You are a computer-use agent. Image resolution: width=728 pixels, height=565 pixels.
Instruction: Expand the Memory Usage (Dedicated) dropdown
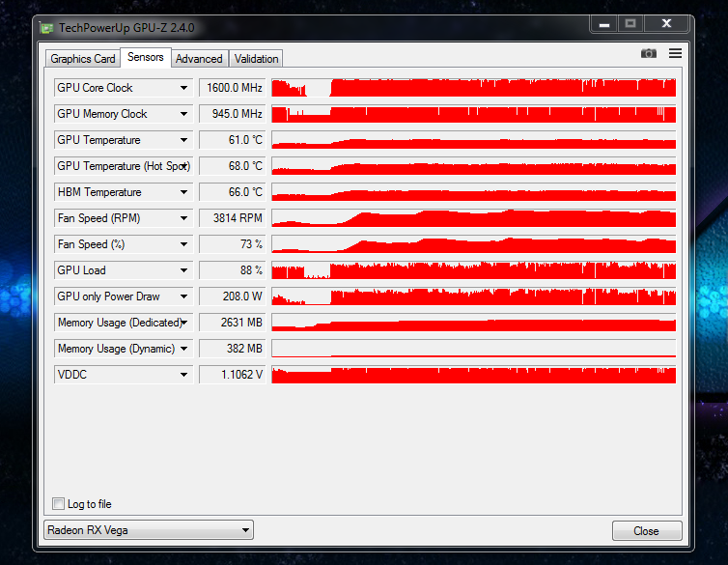coord(184,323)
